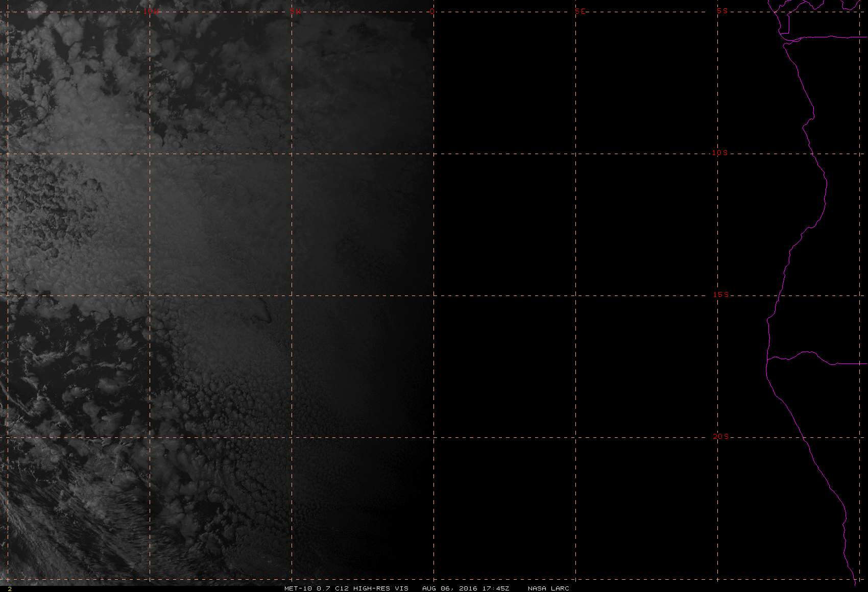
Task: Click the 15S latitude label
Action: (720, 294)
